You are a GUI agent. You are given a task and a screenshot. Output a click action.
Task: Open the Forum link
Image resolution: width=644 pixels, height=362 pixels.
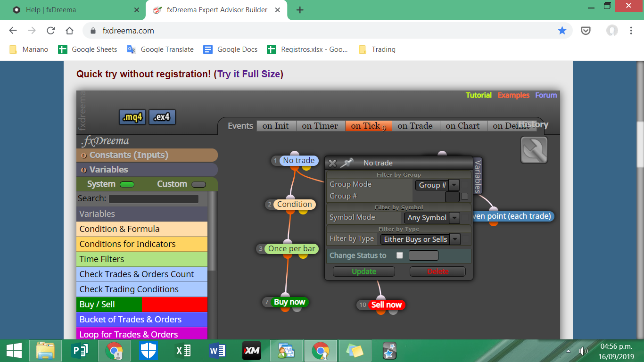(x=546, y=95)
